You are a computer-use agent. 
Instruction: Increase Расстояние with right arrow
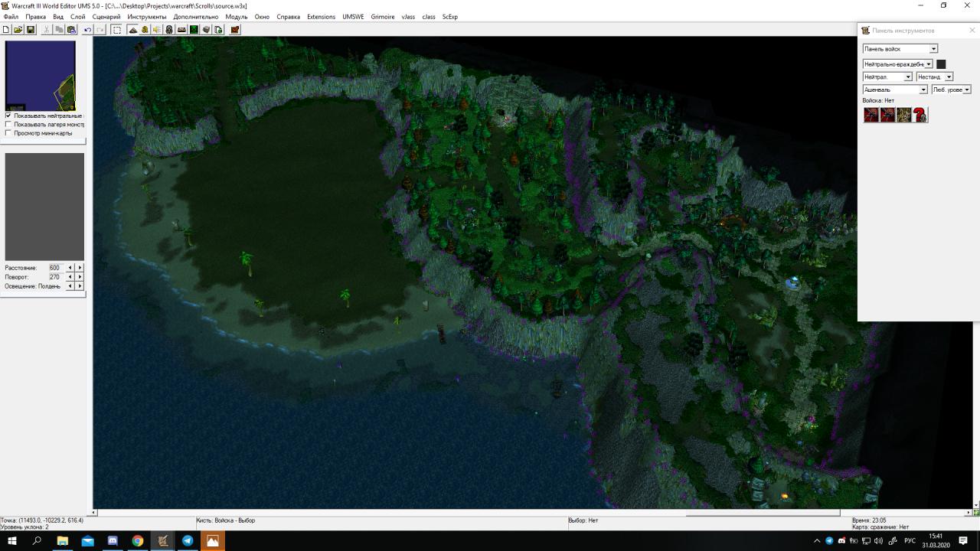80,268
